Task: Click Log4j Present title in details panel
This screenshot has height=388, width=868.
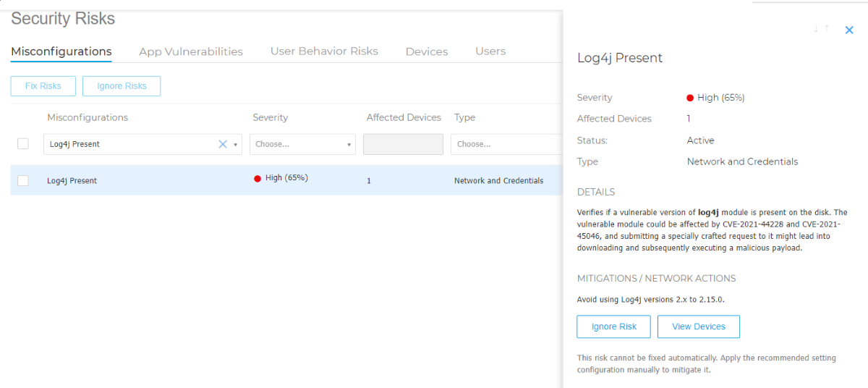Action: 620,58
